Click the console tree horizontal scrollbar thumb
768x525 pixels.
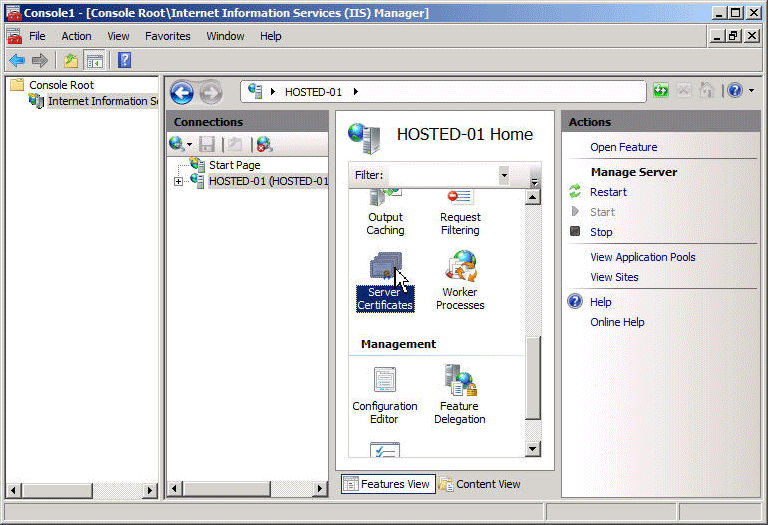[58, 490]
